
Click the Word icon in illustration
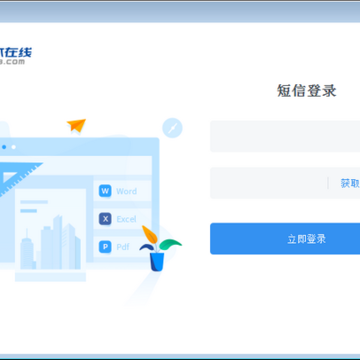(105, 191)
